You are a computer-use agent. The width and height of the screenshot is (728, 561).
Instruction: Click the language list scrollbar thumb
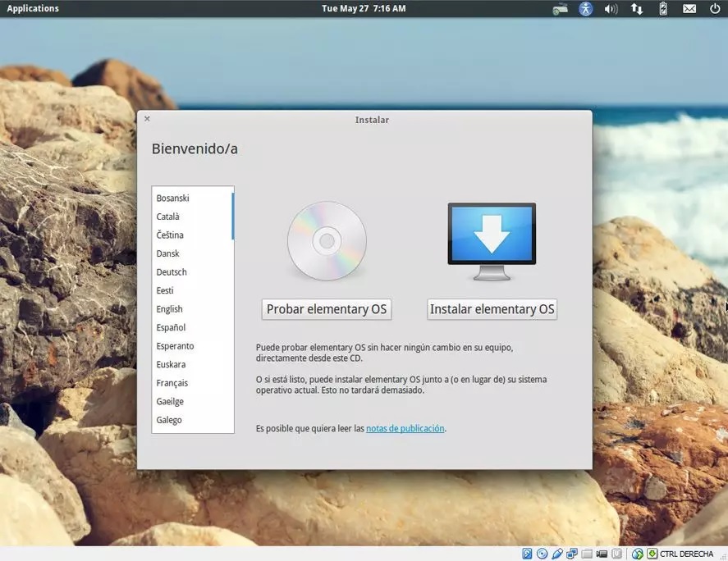tap(232, 217)
